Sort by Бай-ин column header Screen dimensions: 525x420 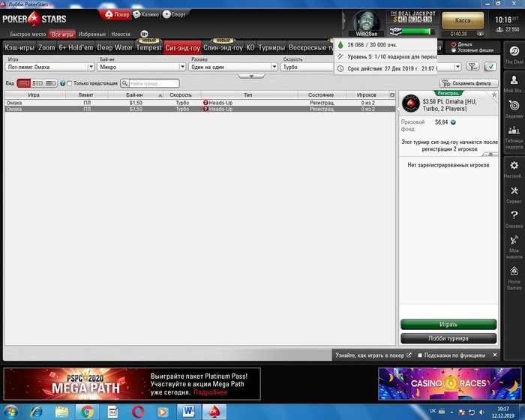click(136, 95)
